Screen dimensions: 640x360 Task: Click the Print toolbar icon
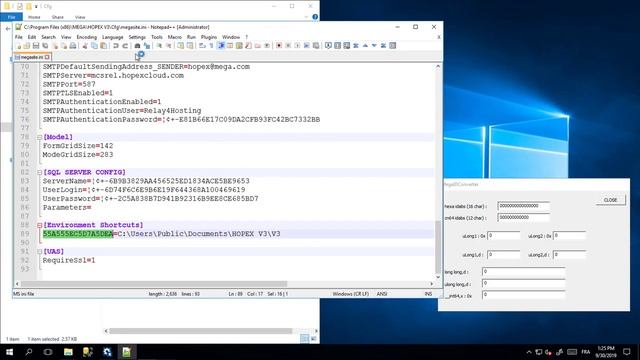[73, 46]
